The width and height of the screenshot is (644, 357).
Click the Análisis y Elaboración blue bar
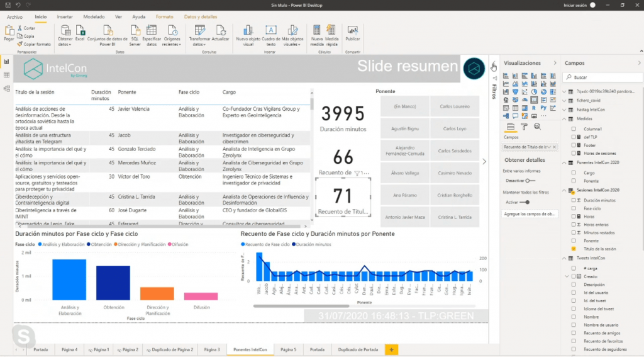[x=69, y=280]
